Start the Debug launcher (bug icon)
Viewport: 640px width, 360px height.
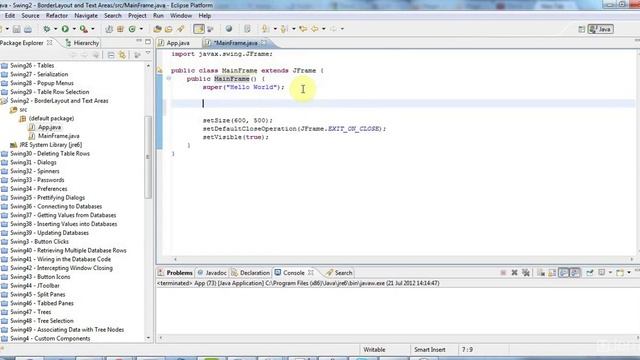point(47,29)
